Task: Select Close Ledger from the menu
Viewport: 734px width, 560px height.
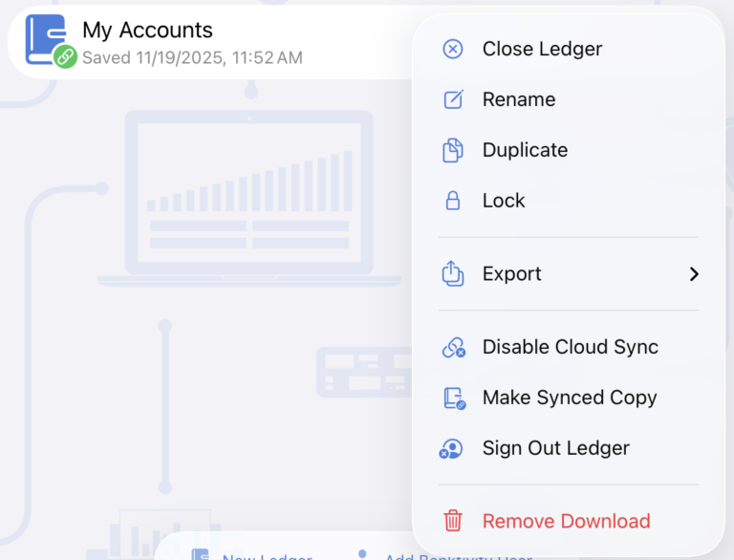Action: 542,49
